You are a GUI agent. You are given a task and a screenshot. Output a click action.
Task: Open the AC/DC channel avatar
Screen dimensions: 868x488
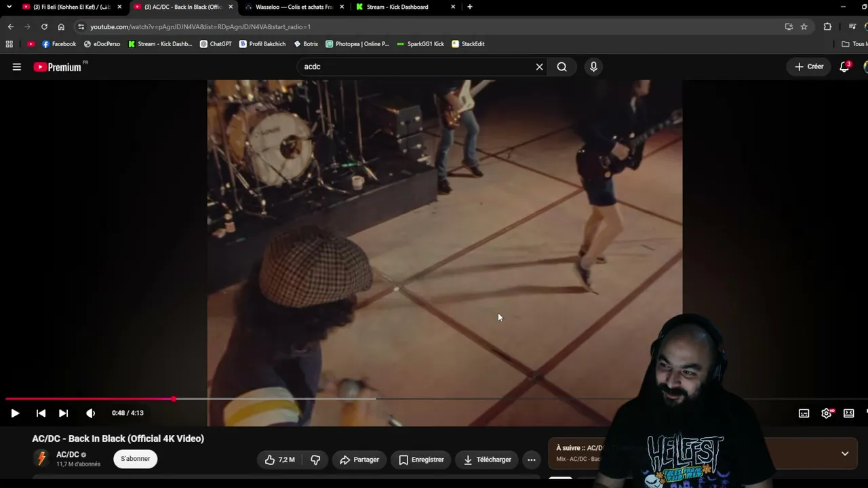(41, 459)
